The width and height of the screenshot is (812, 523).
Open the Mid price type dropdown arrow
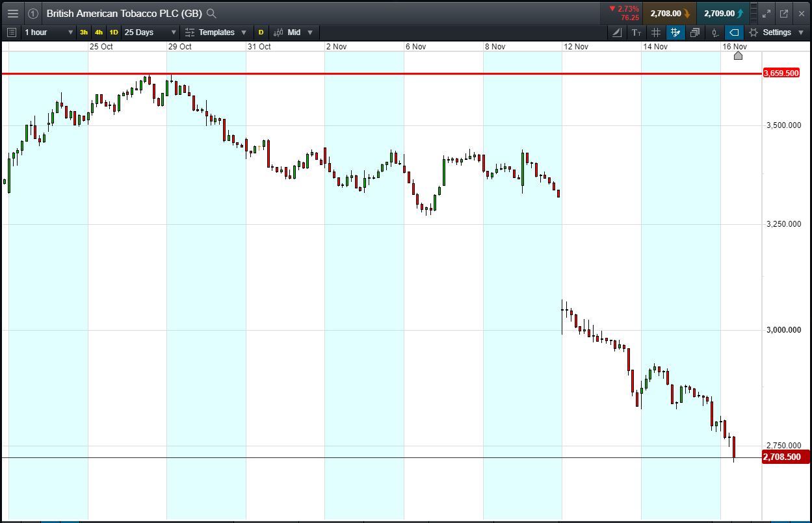pos(309,32)
